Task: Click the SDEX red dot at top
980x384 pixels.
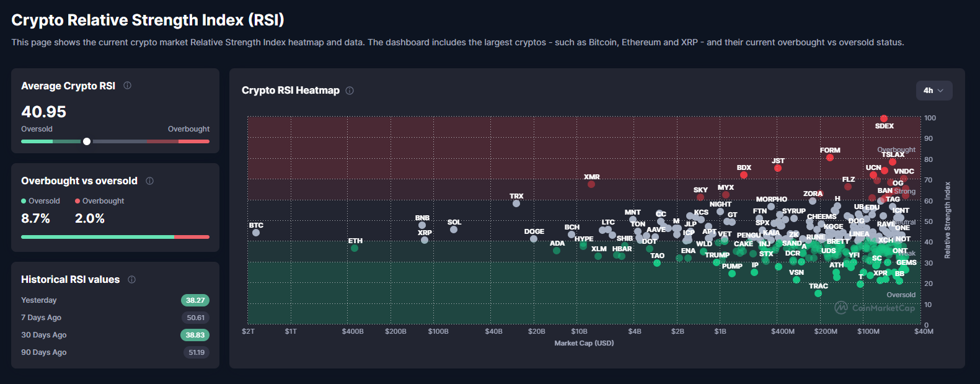Action: coord(884,118)
